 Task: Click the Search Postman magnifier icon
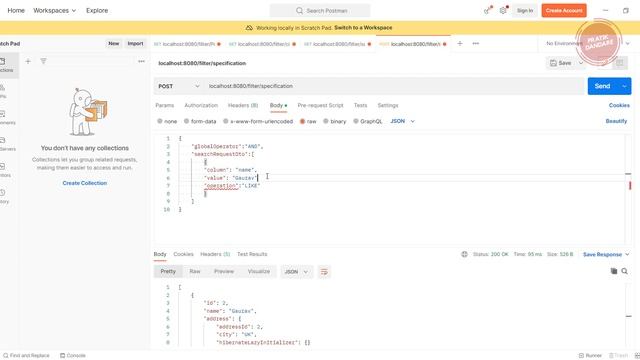coord(299,11)
